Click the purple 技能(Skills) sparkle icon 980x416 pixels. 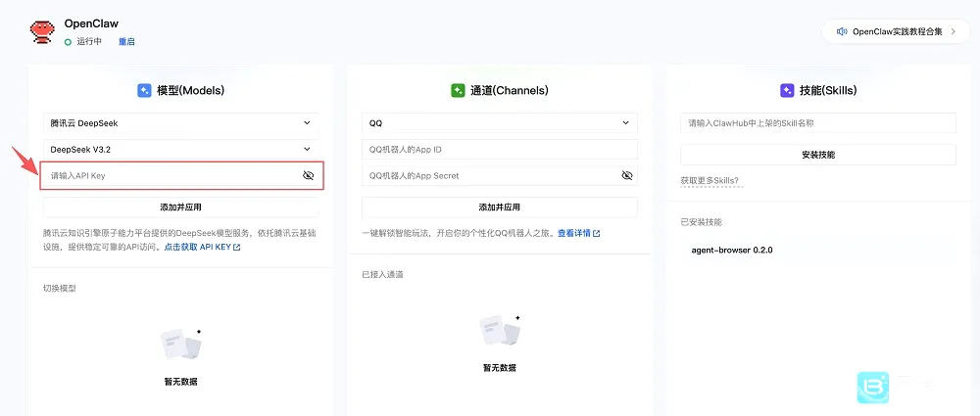click(x=787, y=91)
